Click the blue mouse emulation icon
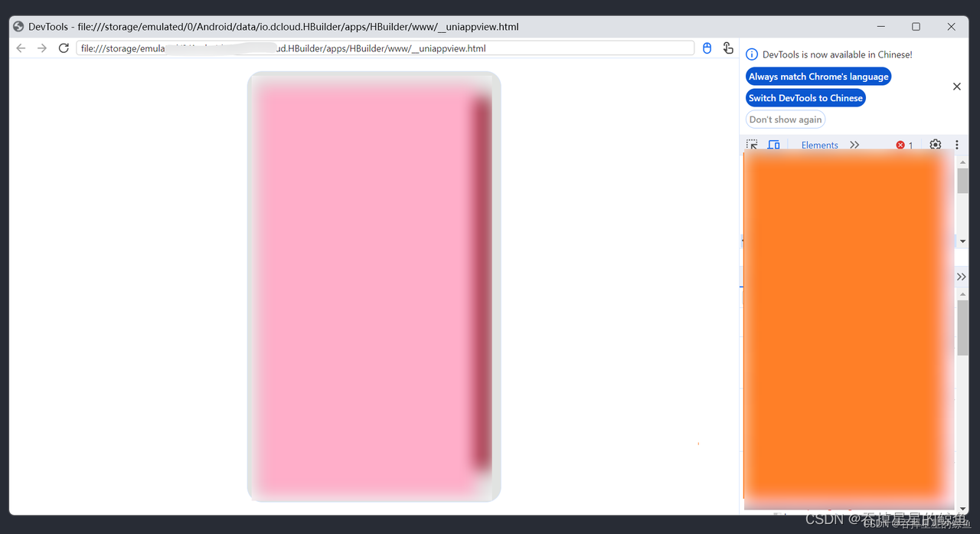 (707, 48)
